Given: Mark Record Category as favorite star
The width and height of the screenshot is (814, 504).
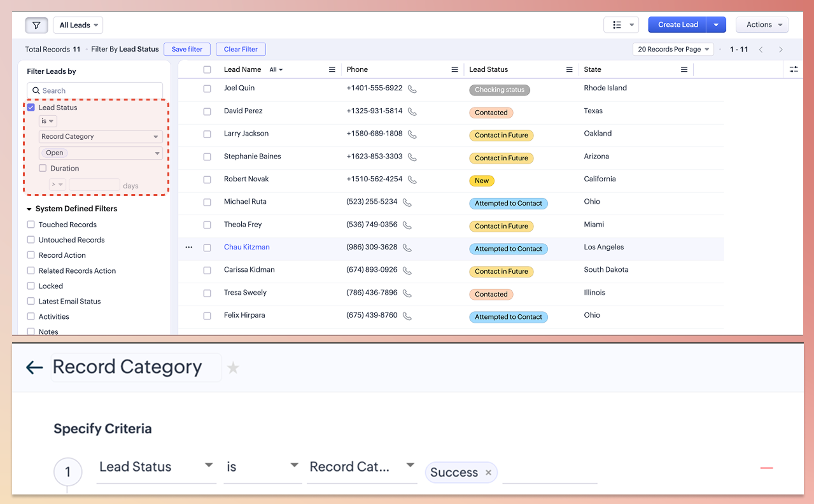Looking at the screenshot, I should [234, 368].
